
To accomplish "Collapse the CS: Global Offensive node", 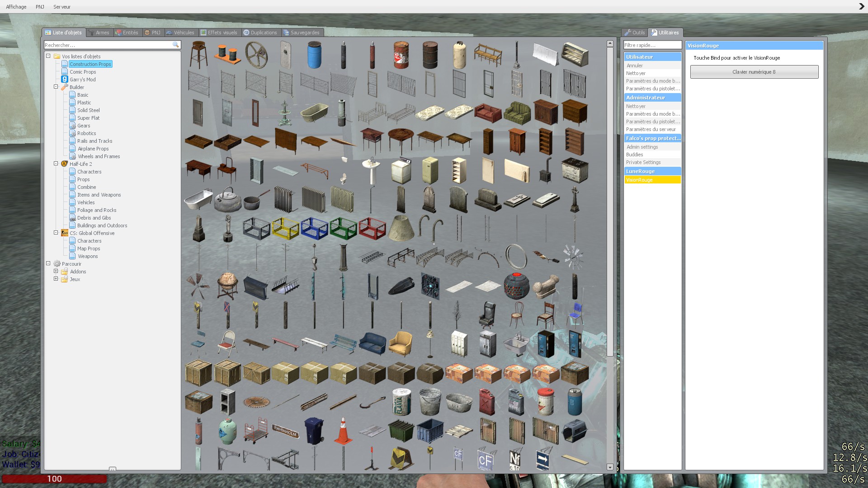I will (x=56, y=233).
